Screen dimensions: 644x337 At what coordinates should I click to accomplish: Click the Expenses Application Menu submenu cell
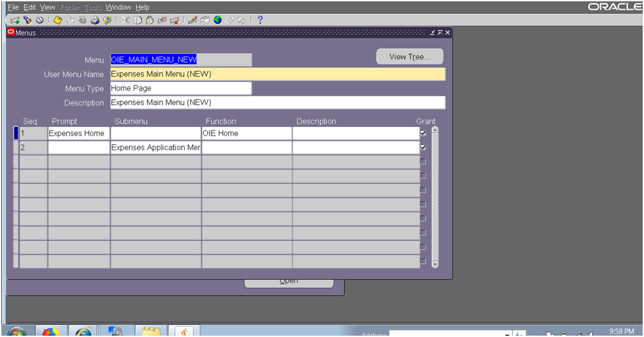[x=156, y=148]
